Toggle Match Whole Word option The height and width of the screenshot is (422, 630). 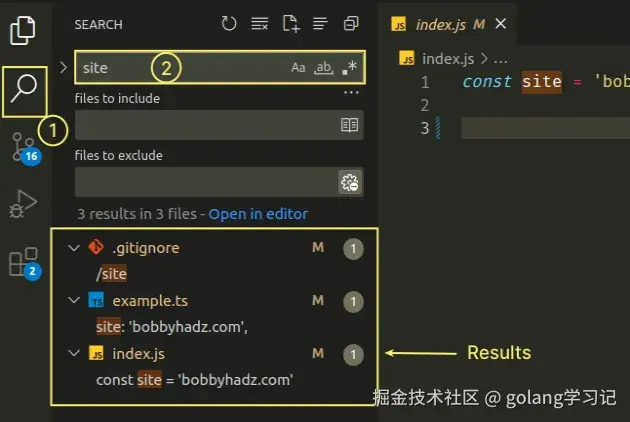coord(323,68)
